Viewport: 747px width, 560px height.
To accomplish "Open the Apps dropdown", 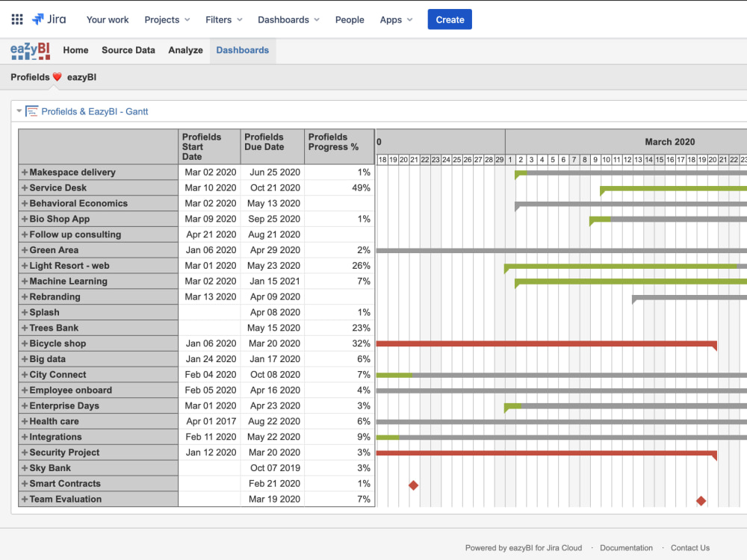I will 397,19.
